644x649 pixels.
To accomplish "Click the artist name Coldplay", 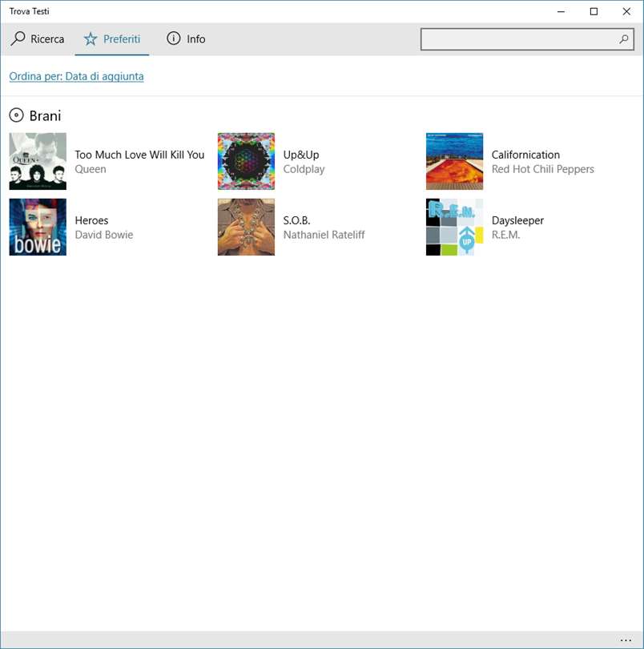I will click(x=304, y=169).
